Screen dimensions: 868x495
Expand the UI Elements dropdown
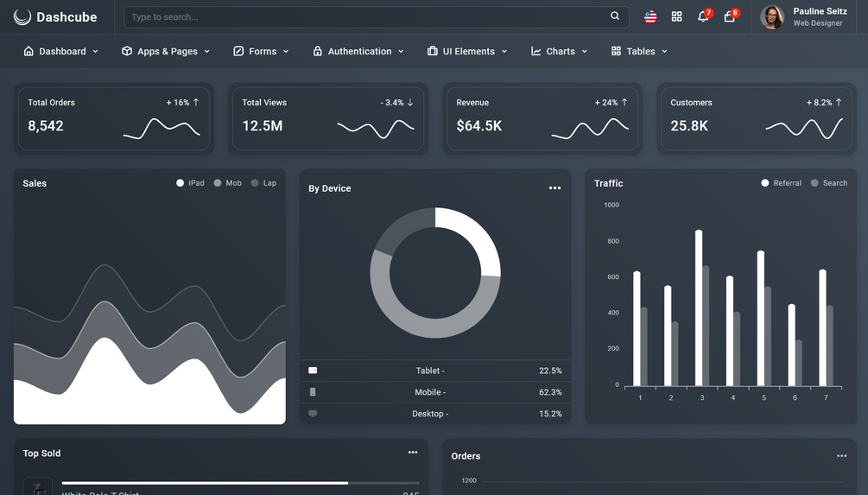point(467,51)
